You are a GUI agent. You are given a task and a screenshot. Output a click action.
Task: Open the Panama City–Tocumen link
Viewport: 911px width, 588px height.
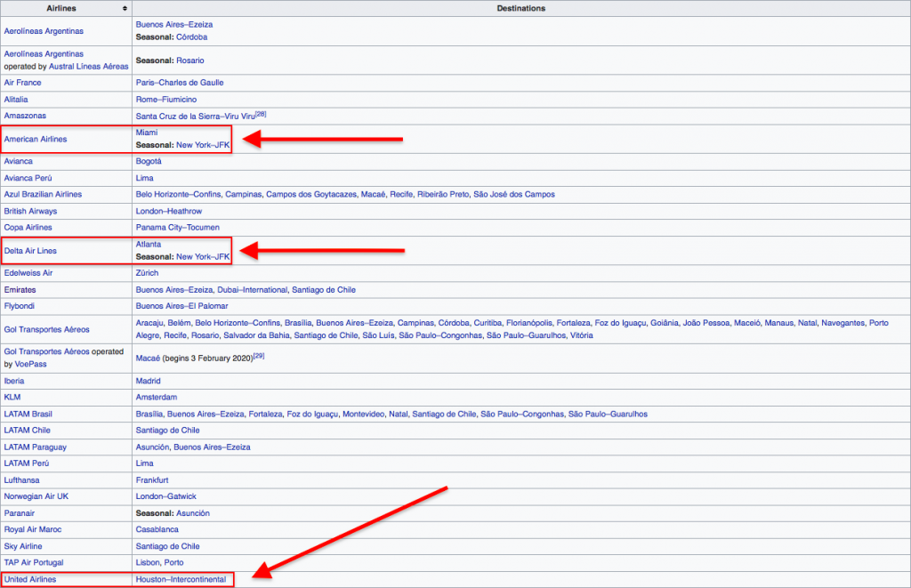[x=178, y=227]
